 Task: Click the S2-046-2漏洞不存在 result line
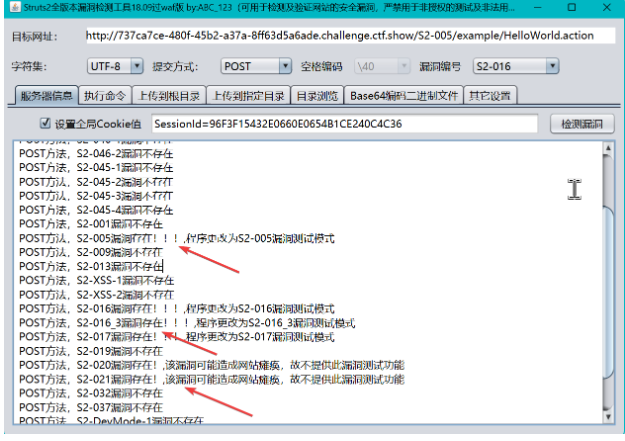pos(96,154)
